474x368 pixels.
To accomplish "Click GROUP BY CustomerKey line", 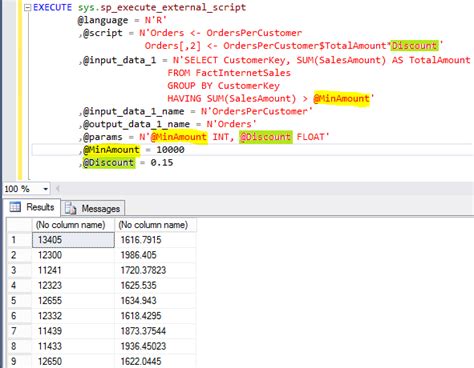I will 223,86.
